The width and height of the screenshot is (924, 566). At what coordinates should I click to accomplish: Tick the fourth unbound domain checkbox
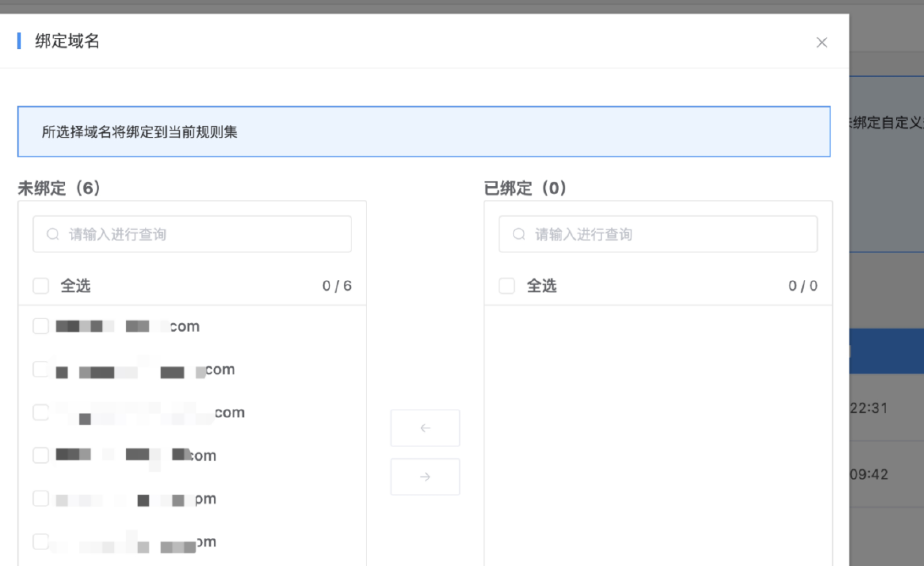point(41,455)
